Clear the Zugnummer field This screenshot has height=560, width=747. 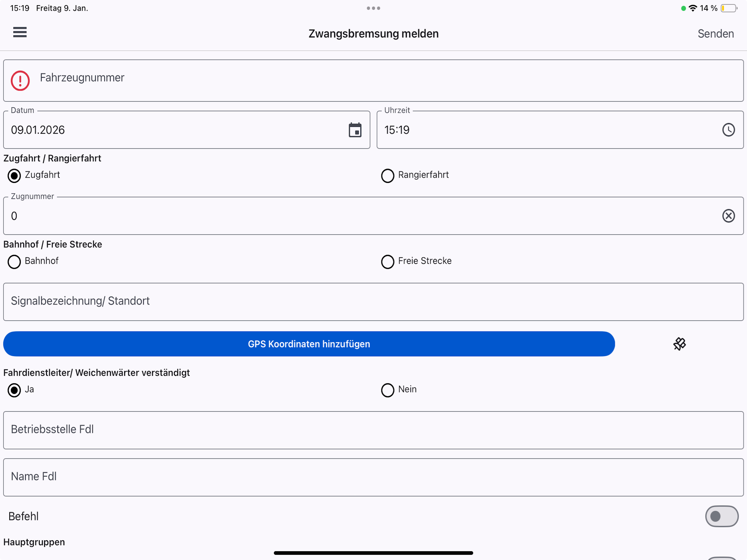tap(728, 216)
